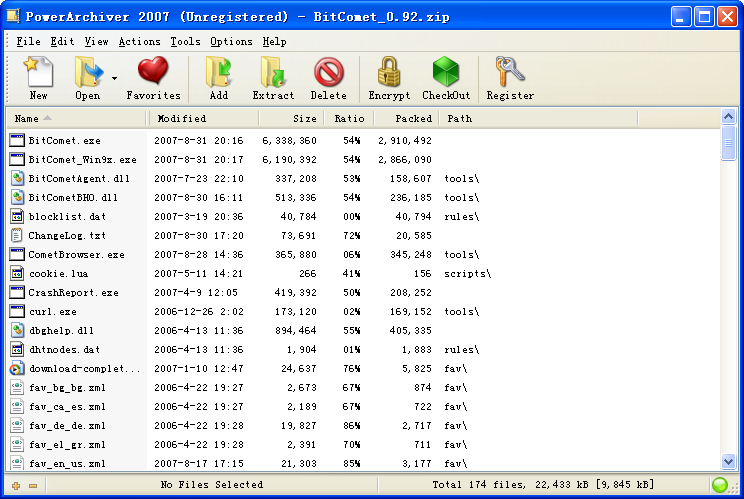Click the Add files toolbar icon
The width and height of the screenshot is (744, 499).
(x=219, y=72)
